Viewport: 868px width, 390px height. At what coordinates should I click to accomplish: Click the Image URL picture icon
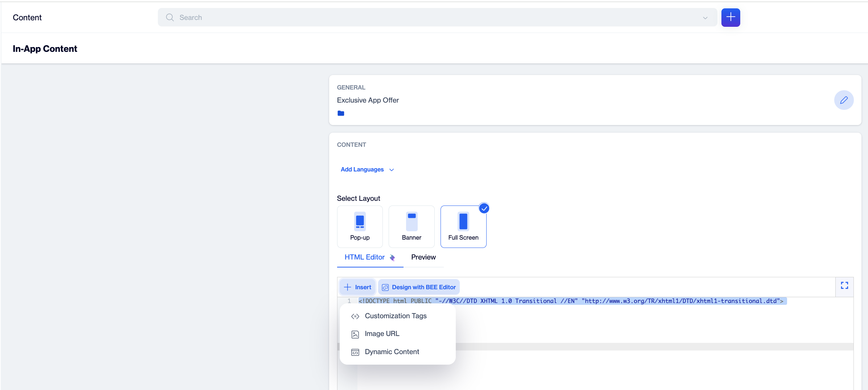355,334
